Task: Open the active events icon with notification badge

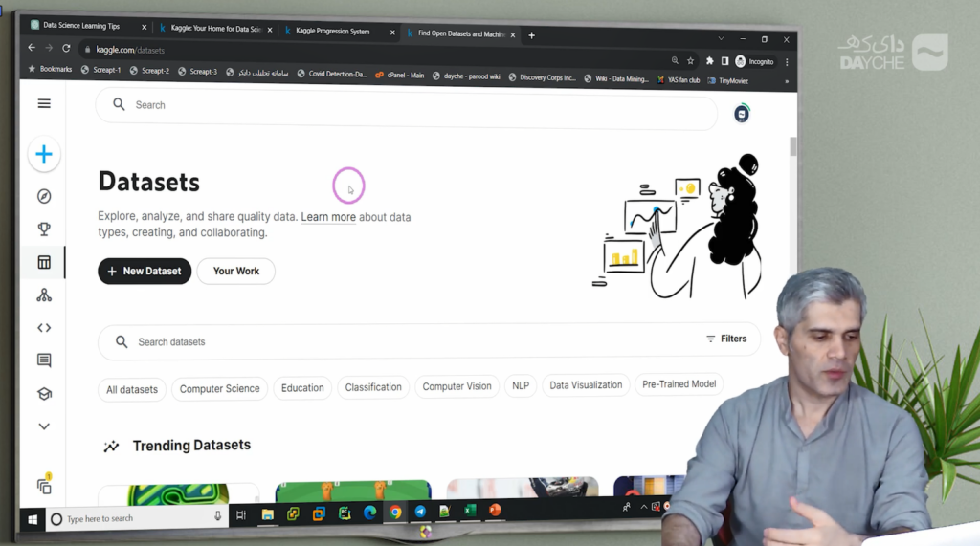Action: click(44, 486)
